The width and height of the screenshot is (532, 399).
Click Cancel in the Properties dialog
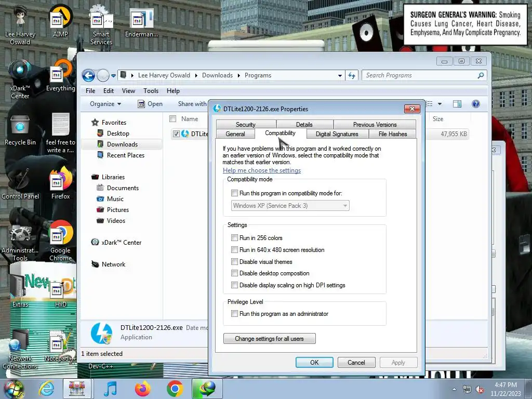pos(356,362)
